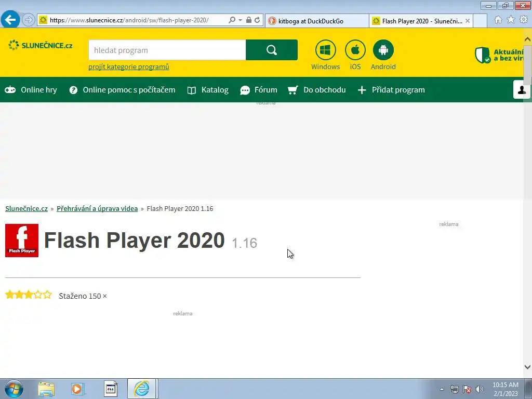Viewport: 532px width, 399px height.
Task: Click the green search button
Action: tap(272, 50)
